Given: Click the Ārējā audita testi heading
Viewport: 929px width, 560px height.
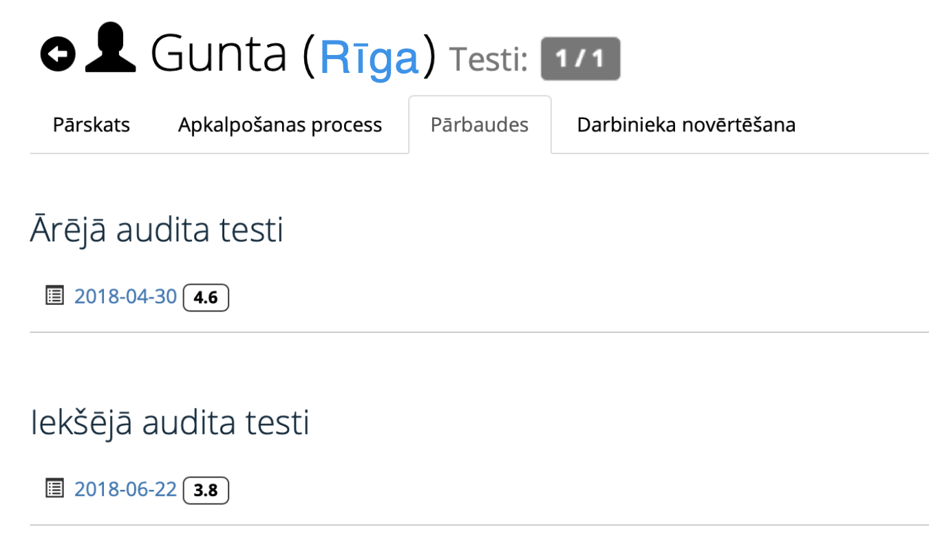Looking at the screenshot, I should tap(156, 229).
